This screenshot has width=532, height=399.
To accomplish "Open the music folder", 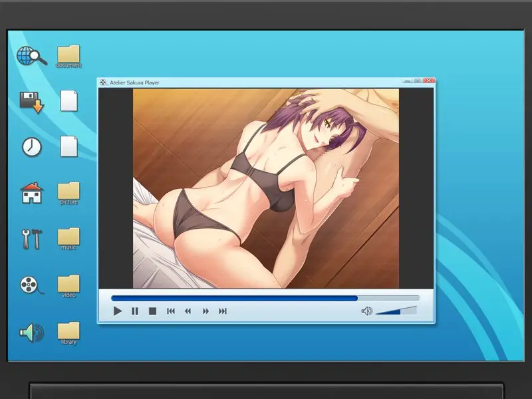I will click(x=68, y=239).
